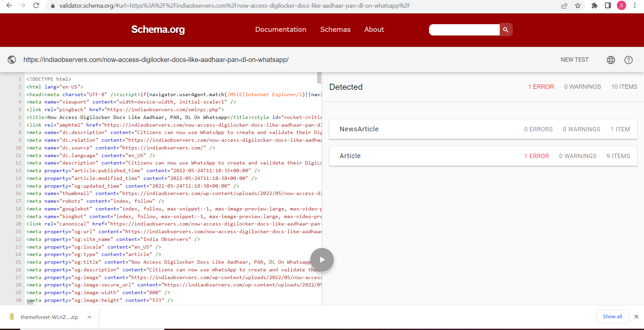
Task: Click the '1 ERROR' summary text
Action: pyautogui.click(x=541, y=87)
